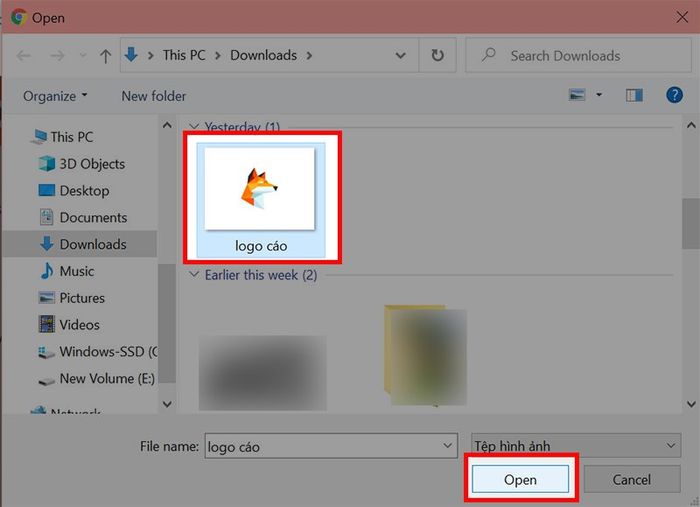
Task: Click the blue download arrow in address bar
Action: pos(131,55)
